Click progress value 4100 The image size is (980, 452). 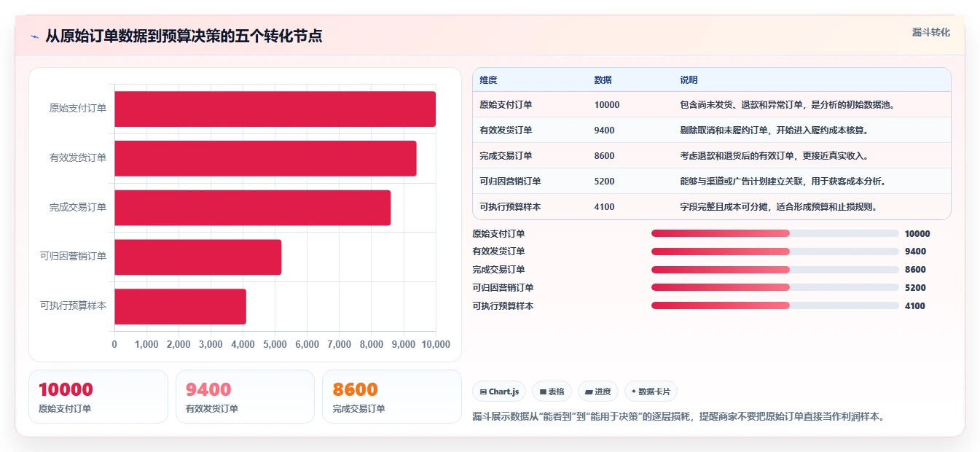click(915, 306)
